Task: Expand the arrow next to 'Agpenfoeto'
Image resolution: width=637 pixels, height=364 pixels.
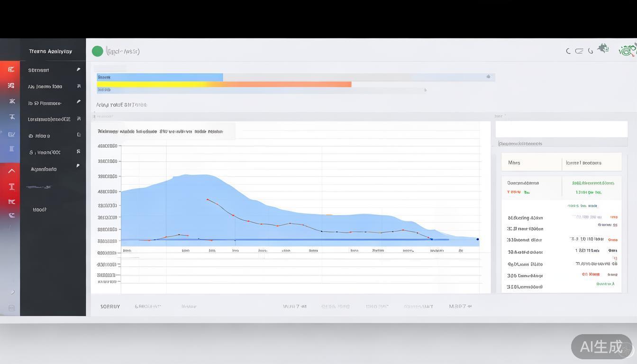Action: [78, 166]
